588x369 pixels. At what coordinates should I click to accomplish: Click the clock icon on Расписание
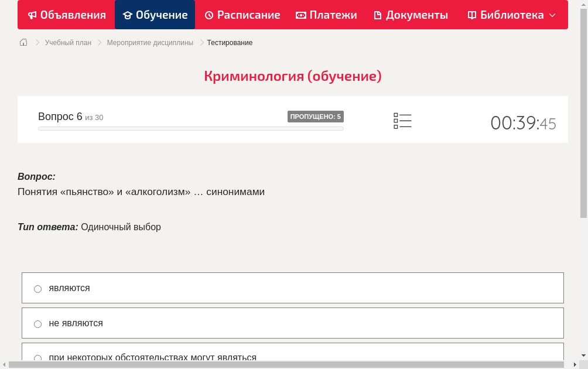tap(209, 15)
